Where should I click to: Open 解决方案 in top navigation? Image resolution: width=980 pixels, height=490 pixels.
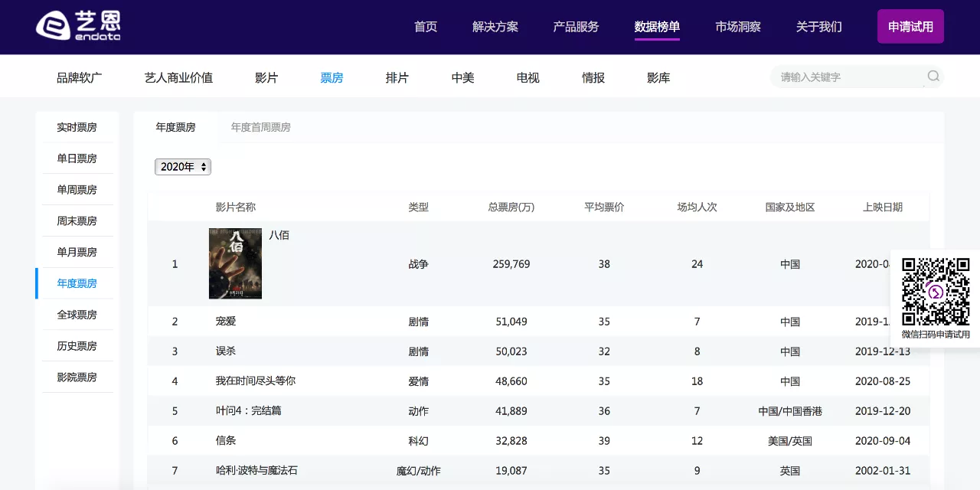click(495, 27)
